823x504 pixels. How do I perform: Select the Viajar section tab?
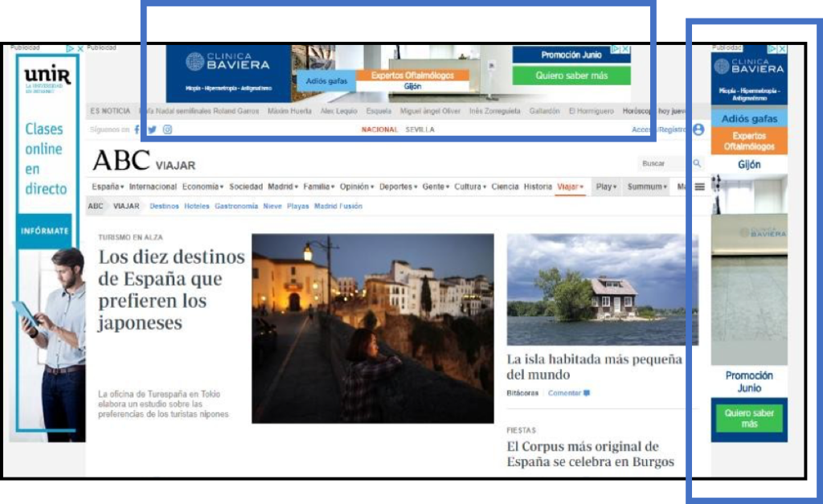(567, 186)
